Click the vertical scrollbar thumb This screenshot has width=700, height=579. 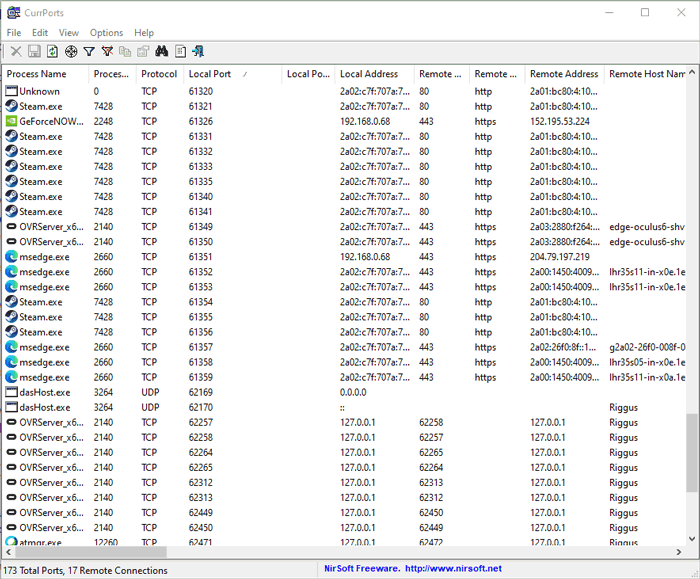pos(692,452)
